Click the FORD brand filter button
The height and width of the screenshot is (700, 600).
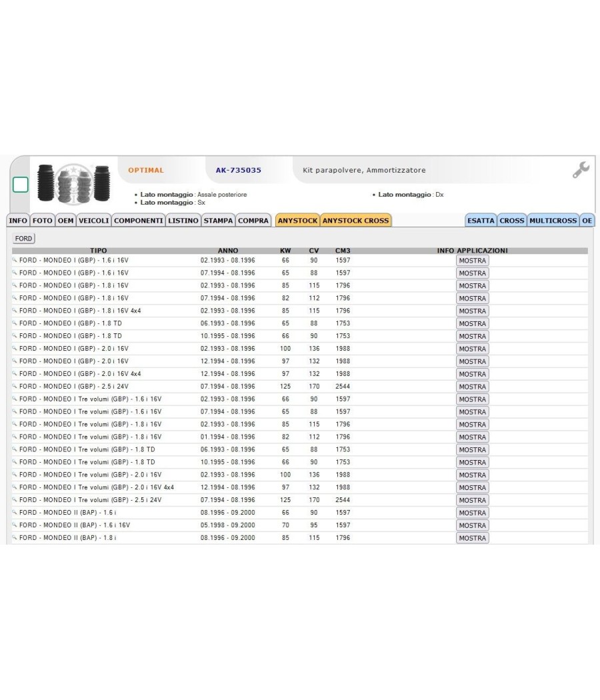(23, 239)
